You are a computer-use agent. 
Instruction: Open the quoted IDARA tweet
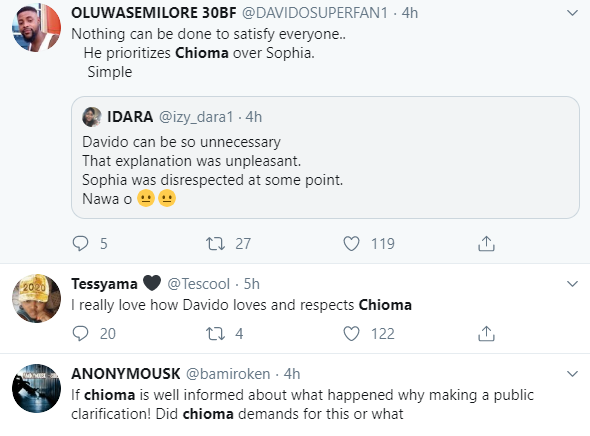325,157
